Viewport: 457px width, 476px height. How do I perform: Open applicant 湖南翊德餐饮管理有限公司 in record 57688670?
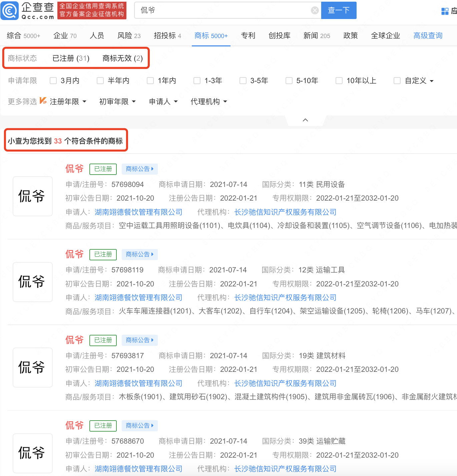(138, 469)
